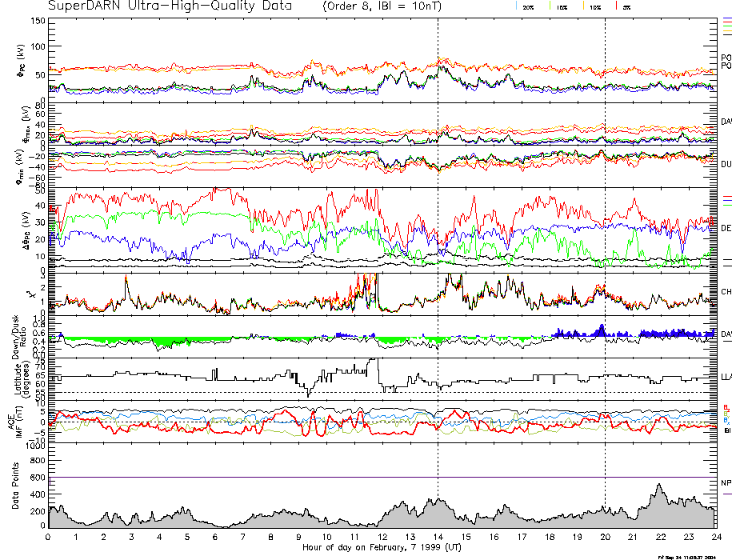732x560 pixels.
Task: Click the hour 12 tick label on x-axis
Action: pyautogui.click(x=382, y=536)
